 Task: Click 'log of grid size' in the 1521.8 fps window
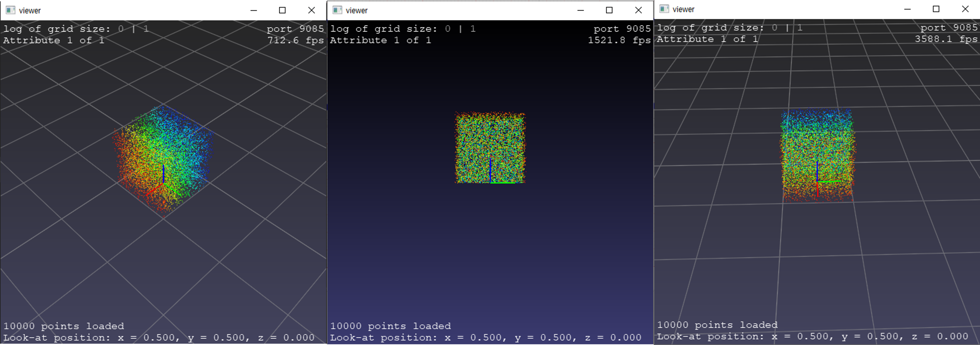point(383,29)
